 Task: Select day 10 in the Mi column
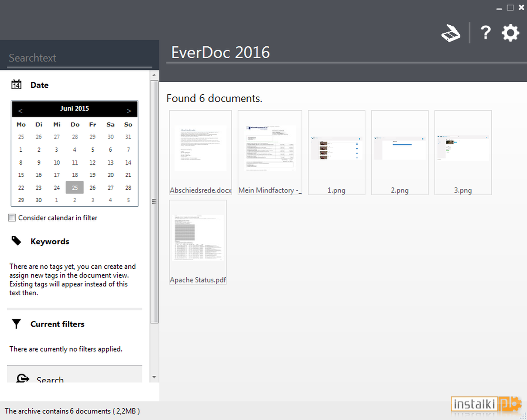pos(57,162)
